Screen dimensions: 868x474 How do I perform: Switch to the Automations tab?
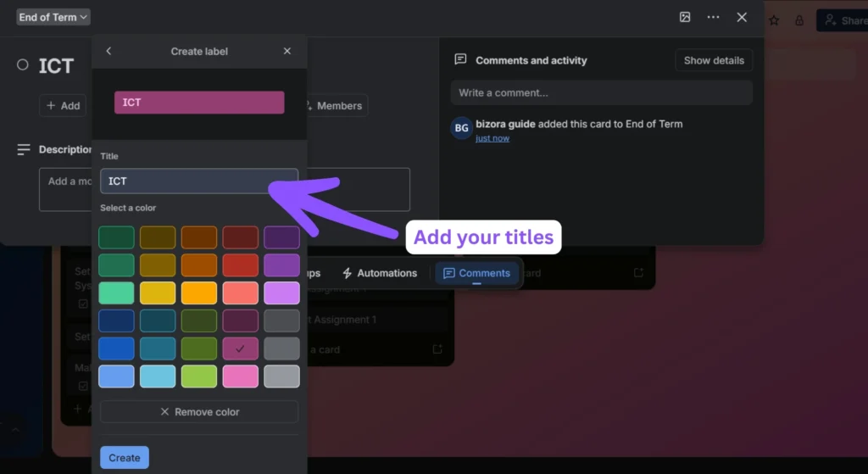pyautogui.click(x=379, y=273)
